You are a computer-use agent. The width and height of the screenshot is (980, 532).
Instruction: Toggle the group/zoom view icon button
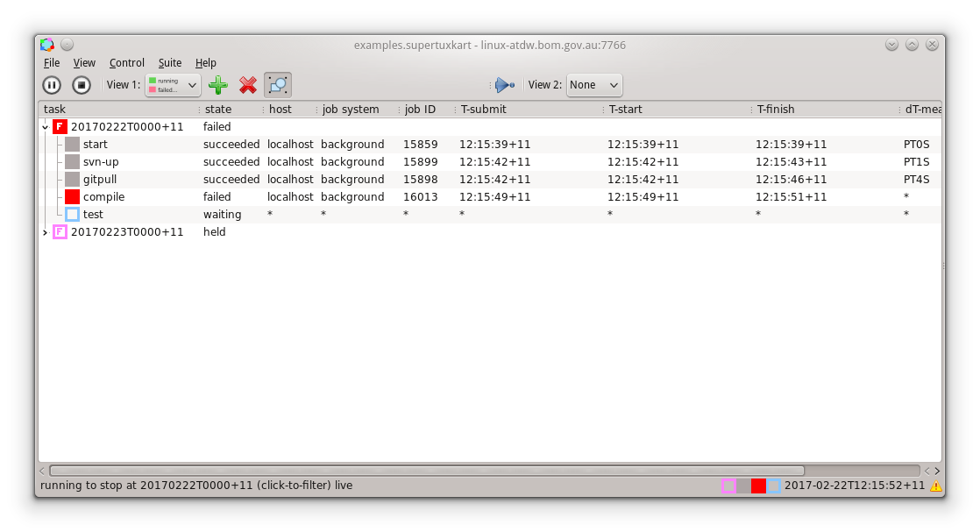click(278, 85)
